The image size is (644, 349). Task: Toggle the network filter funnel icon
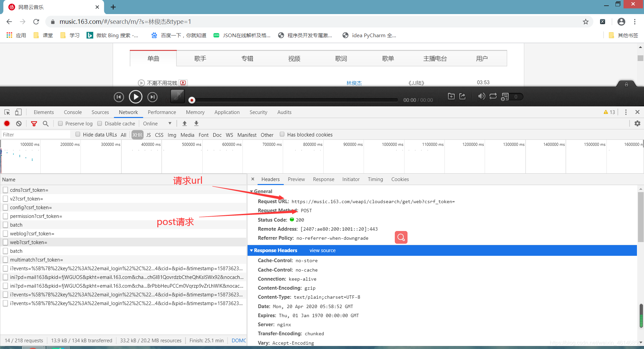34,124
